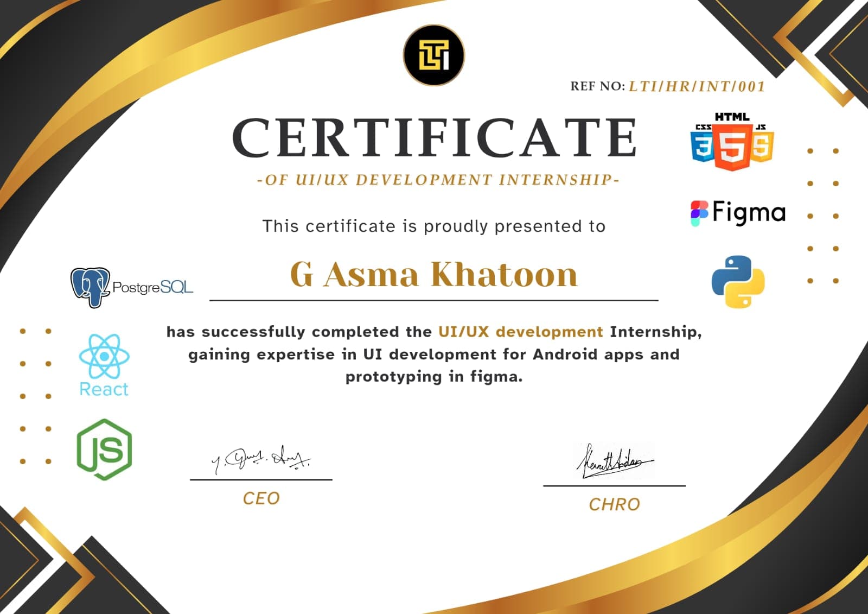Click 'This certificate is proudly presented to'
The image size is (868, 614).
[x=434, y=226]
